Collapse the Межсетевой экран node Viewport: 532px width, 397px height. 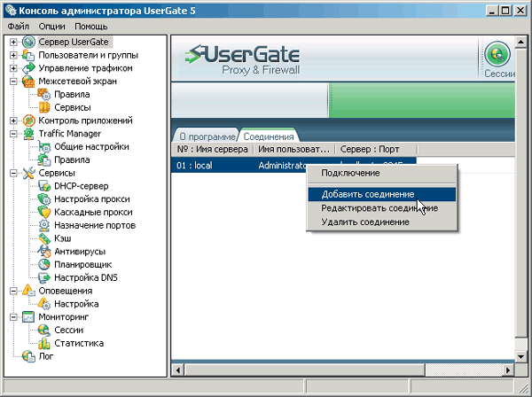click(x=14, y=81)
